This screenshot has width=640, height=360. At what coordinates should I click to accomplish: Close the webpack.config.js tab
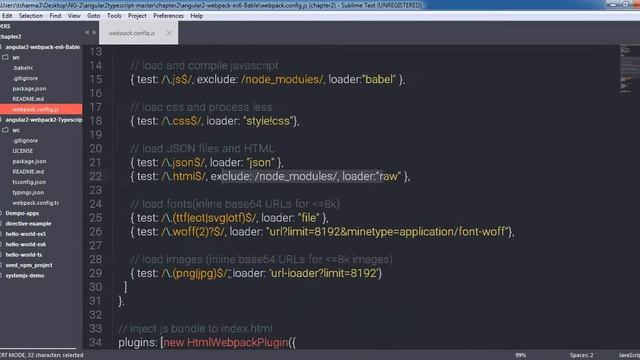click(169, 33)
